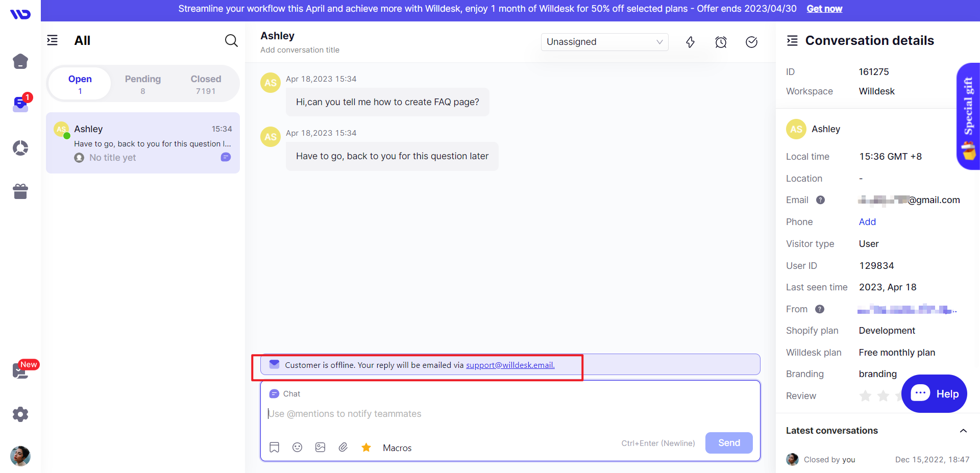Image resolution: width=980 pixels, height=473 pixels.
Task: Open the Special gift side tab
Action: click(x=968, y=116)
